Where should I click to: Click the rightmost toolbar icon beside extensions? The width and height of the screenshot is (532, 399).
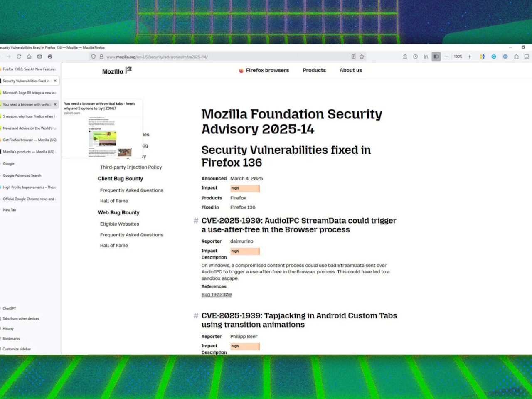click(527, 57)
